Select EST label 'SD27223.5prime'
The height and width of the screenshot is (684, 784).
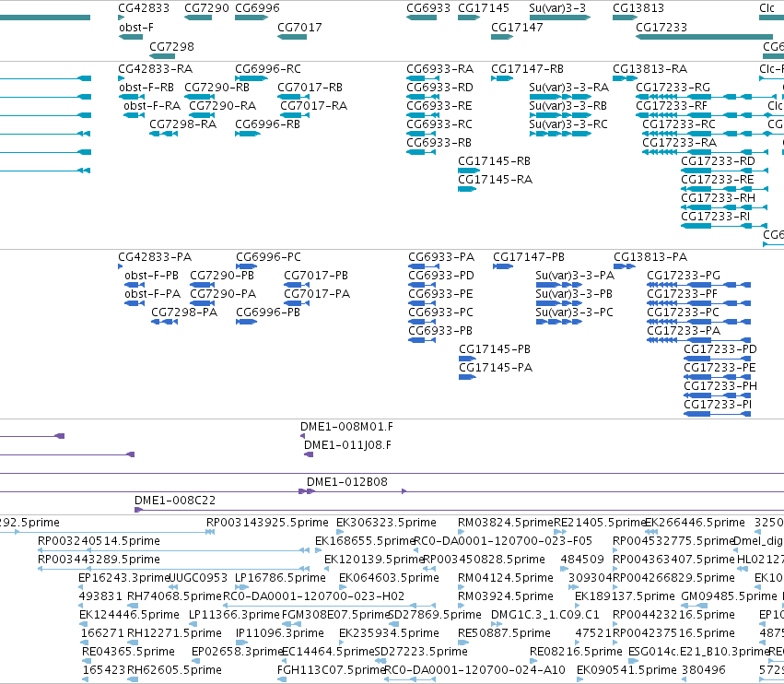pyautogui.click(x=421, y=652)
